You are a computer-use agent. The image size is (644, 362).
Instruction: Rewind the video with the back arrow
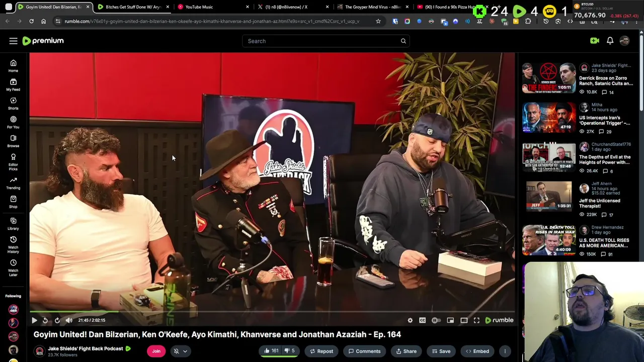45,320
